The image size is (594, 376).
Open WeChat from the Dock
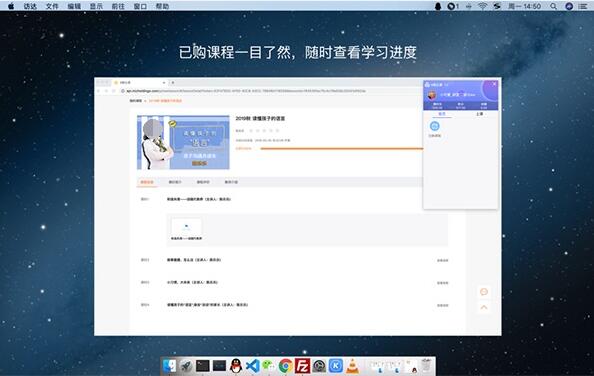[x=269, y=366]
